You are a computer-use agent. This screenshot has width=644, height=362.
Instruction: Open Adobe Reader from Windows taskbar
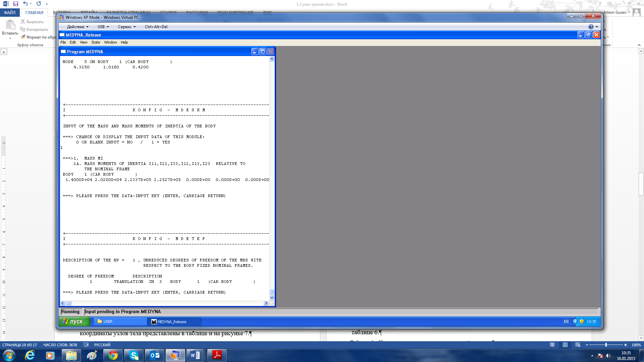coord(217,355)
